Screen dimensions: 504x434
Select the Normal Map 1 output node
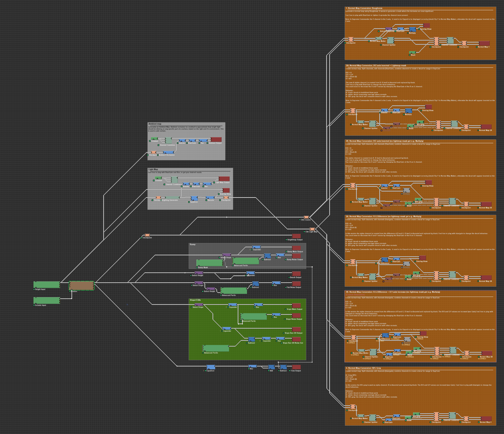click(x=484, y=43)
